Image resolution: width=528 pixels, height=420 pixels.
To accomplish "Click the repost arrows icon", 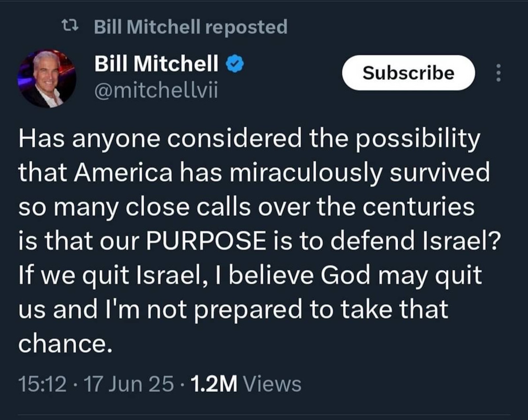I will [x=71, y=26].
